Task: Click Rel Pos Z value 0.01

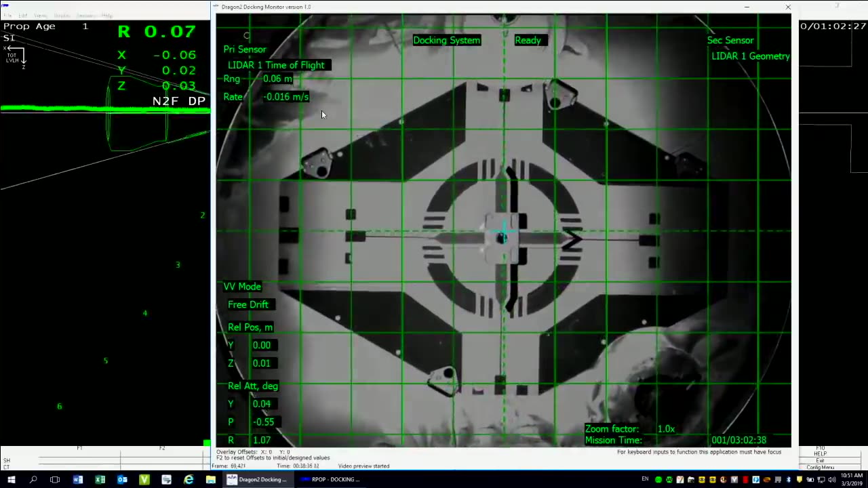Action: click(x=261, y=363)
